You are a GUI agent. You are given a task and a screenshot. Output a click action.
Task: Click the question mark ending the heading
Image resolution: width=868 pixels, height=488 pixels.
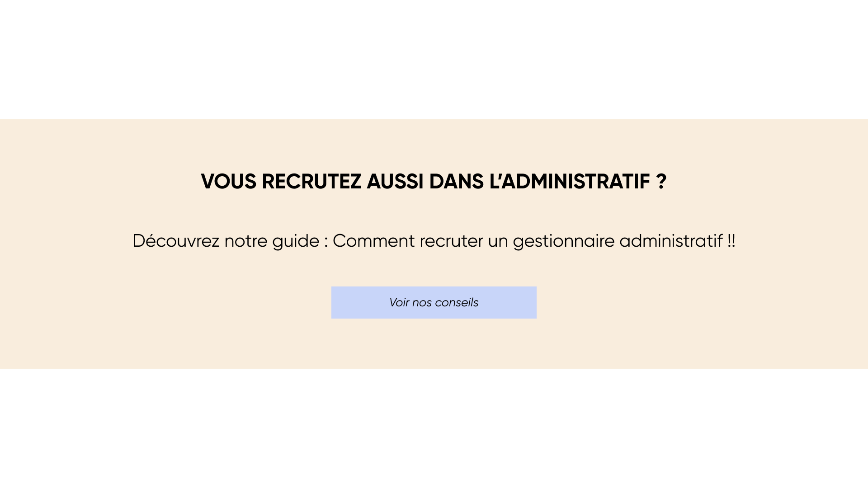point(661,182)
